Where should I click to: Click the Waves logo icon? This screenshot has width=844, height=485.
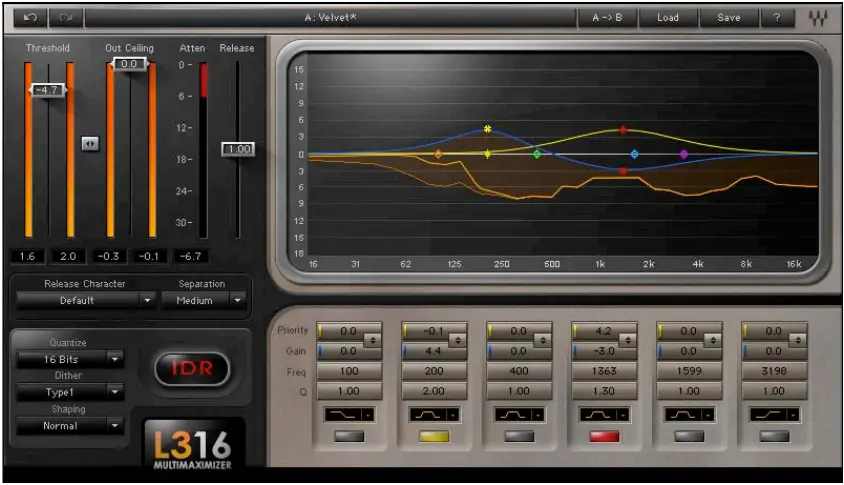click(818, 18)
